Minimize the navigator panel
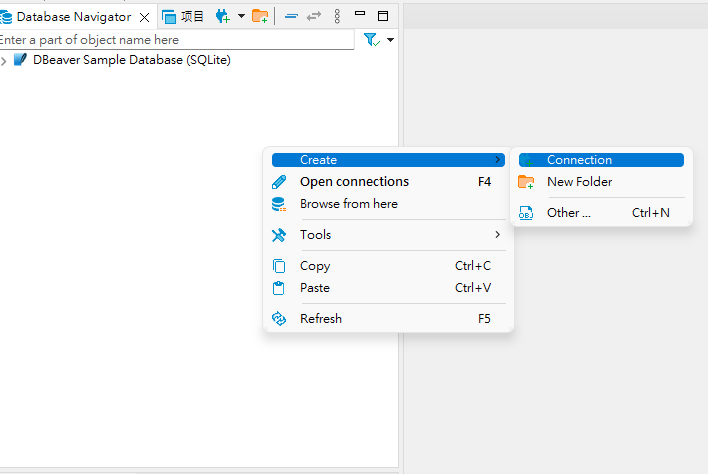 360,14
